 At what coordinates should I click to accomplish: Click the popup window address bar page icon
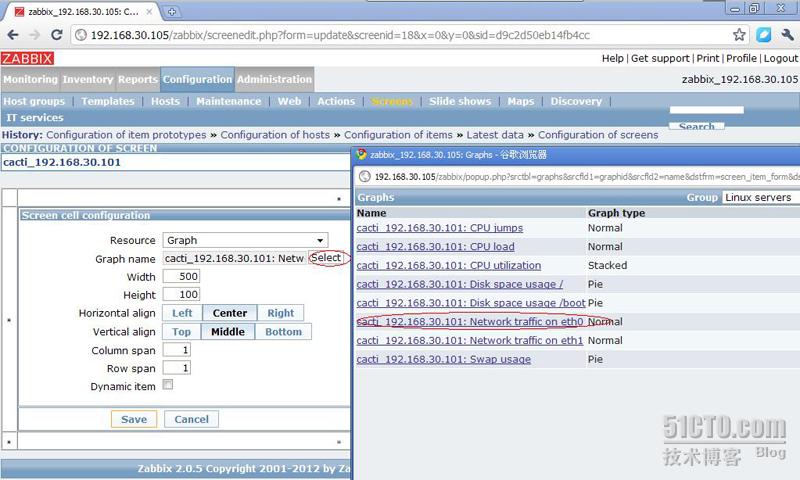coord(364,176)
